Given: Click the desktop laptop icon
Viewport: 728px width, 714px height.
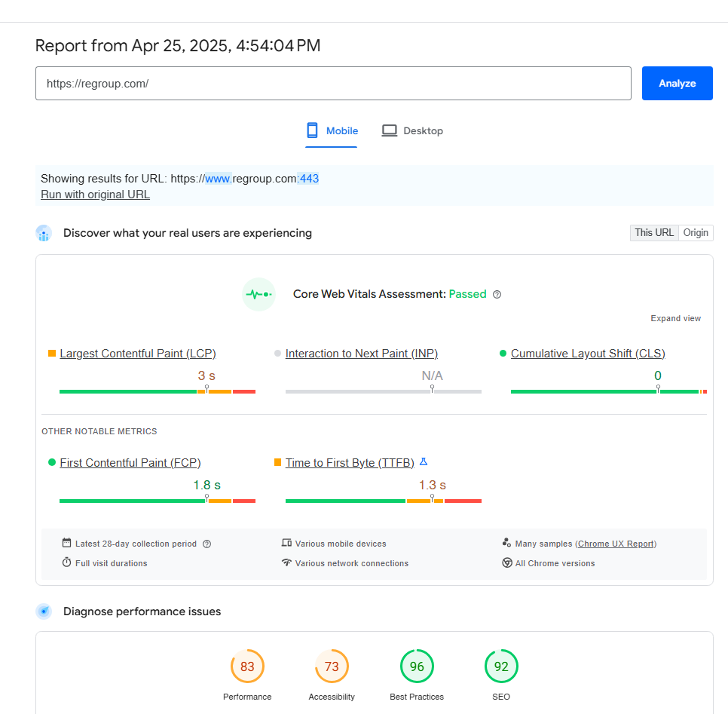Looking at the screenshot, I should pos(390,130).
